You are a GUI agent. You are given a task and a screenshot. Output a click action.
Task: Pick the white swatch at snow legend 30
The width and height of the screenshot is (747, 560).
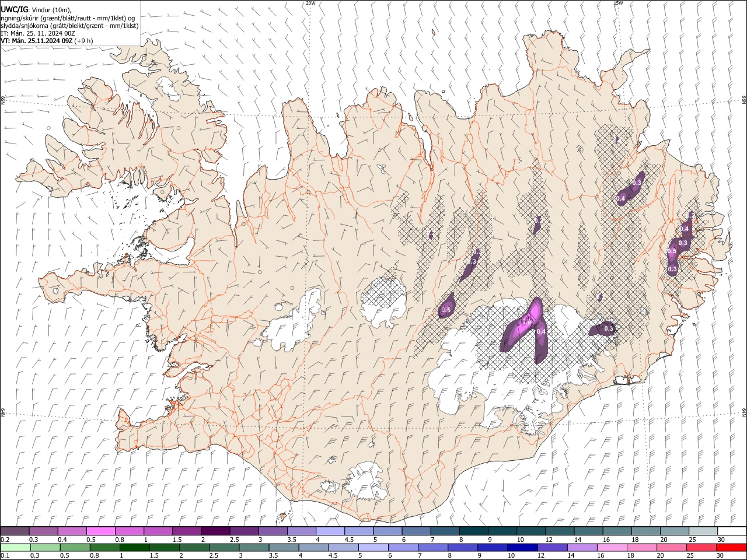click(732, 531)
